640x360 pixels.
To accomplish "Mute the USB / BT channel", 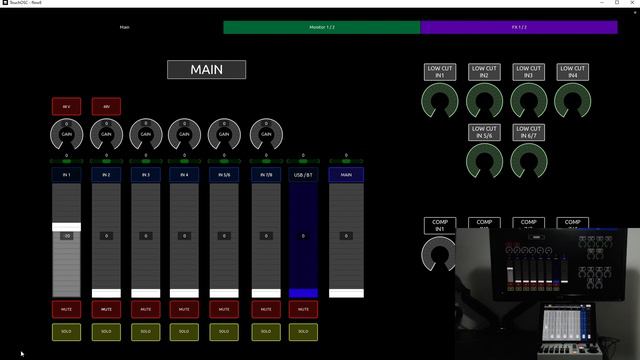I will point(303,309).
